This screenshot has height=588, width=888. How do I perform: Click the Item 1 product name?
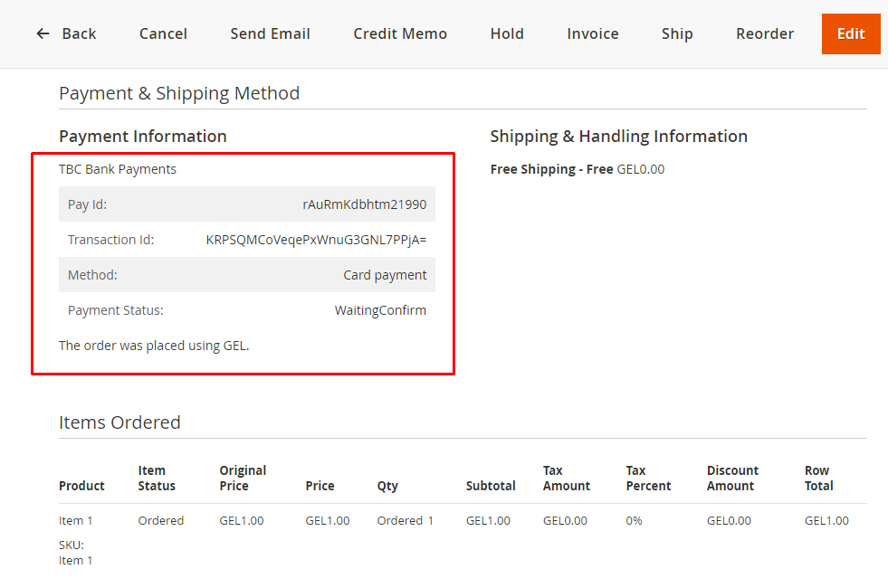click(76, 520)
